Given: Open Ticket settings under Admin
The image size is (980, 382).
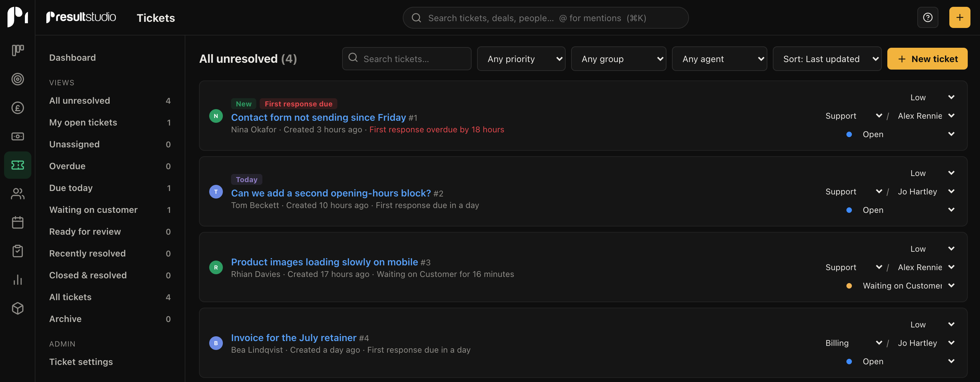Looking at the screenshot, I should [x=81, y=362].
